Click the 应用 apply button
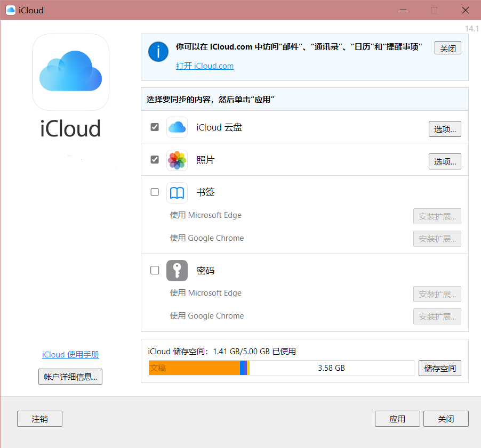 [x=397, y=419]
